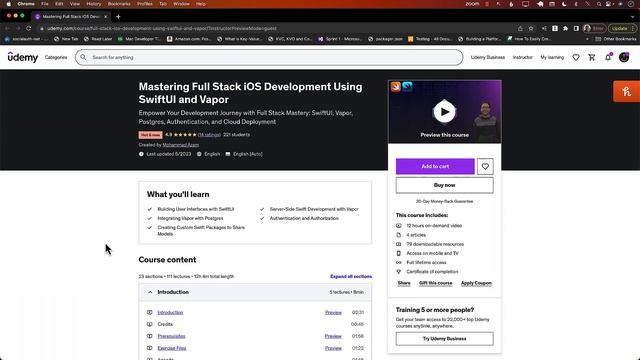This screenshot has width=640, height=360.
Task: Click the course title heading
Action: tap(250, 93)
